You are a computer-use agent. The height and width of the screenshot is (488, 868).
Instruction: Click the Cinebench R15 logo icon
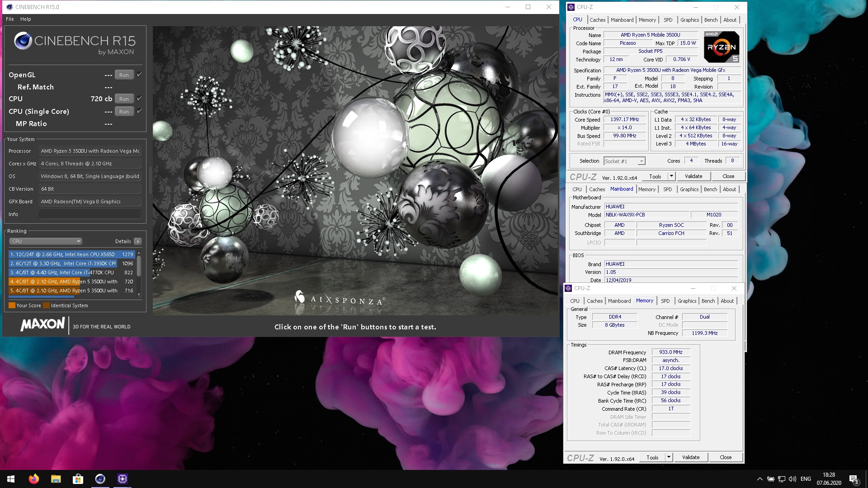point(23,41)
